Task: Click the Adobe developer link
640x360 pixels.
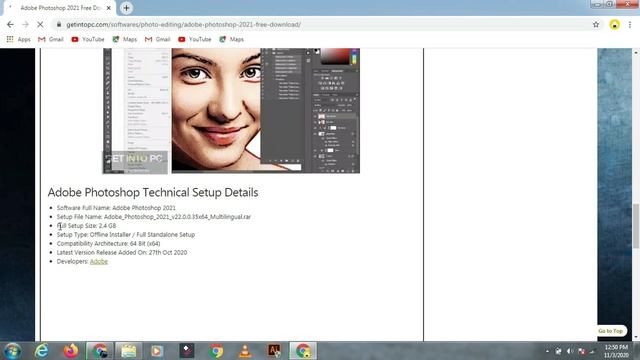Action: [x=99, y=261]
